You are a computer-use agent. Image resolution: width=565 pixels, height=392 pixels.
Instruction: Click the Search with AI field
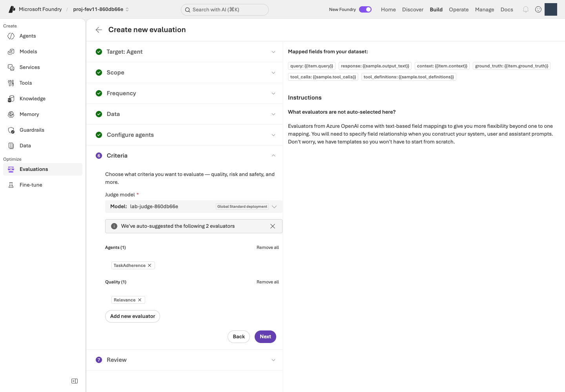pos(225,10)
